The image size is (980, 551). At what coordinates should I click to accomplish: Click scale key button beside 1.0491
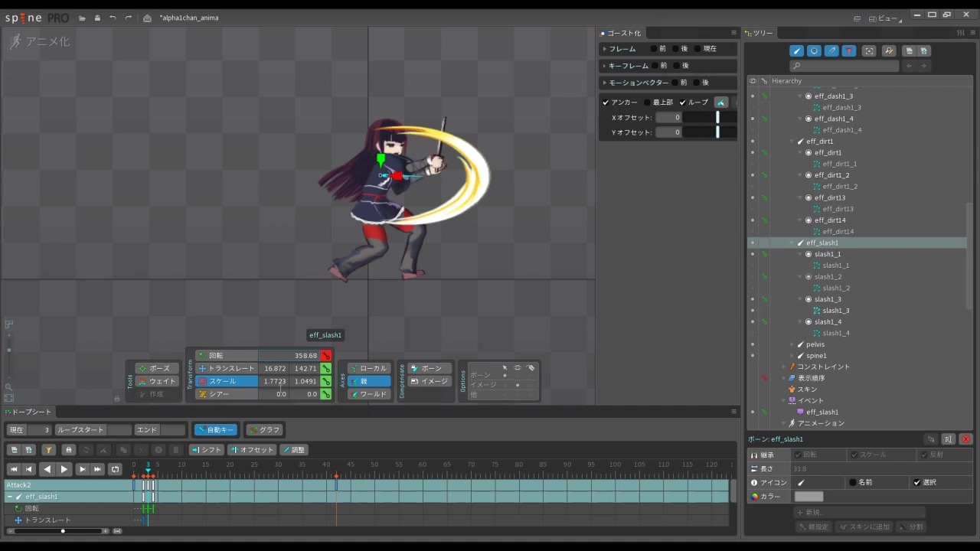[325, 381]
